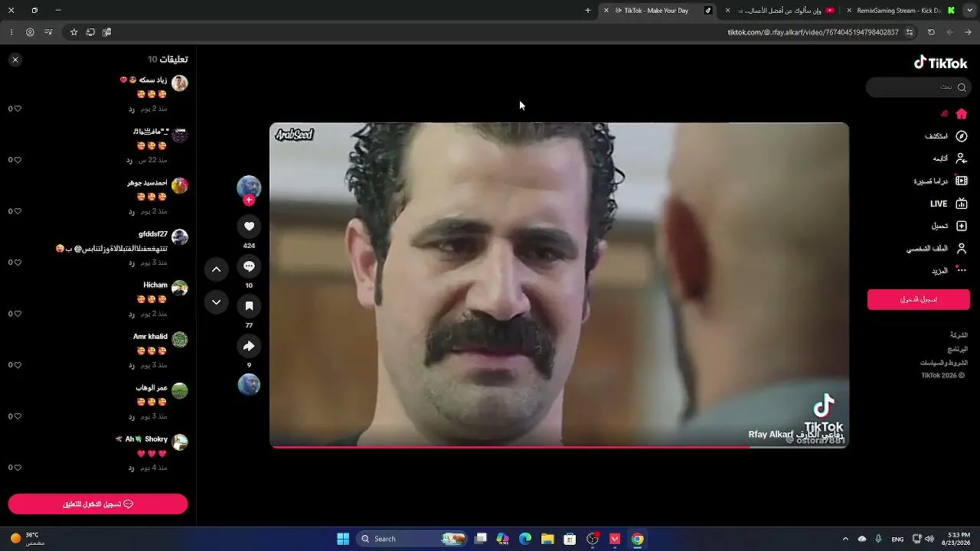Follow creator with the red plus badge
980x551 pixels.
[x=249, y=201]
